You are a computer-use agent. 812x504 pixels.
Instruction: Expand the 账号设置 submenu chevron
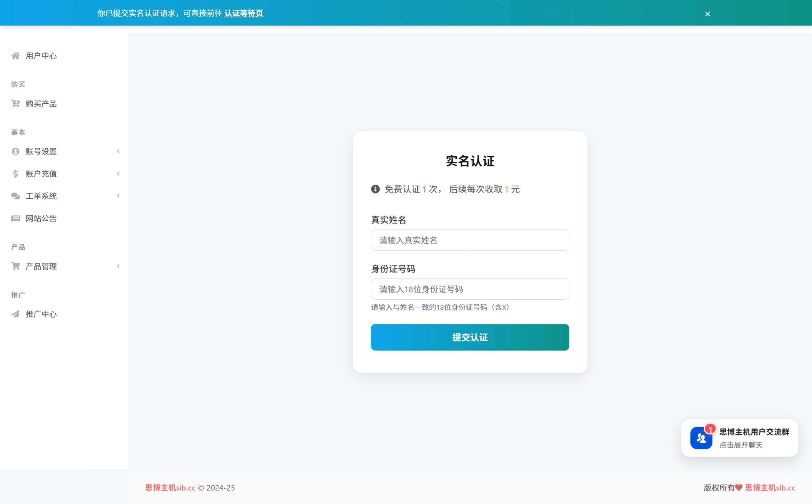click(118, 151)
